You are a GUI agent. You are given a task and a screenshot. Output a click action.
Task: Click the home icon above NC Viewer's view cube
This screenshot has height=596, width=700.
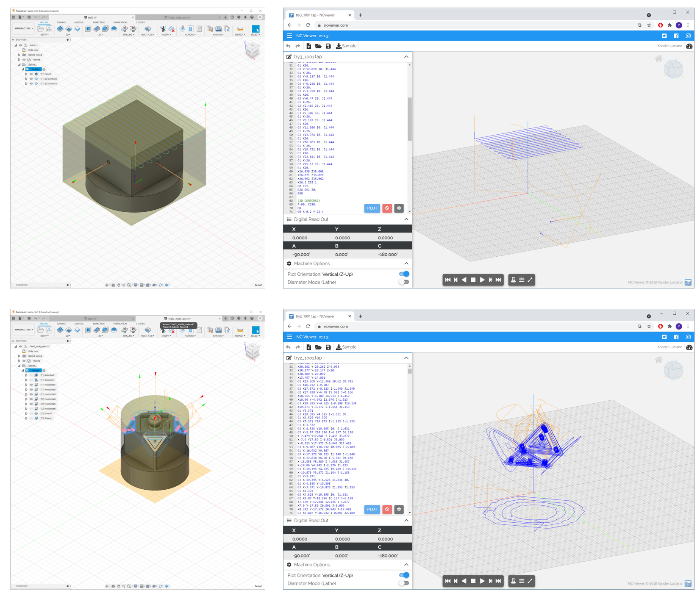click(658, 59)
